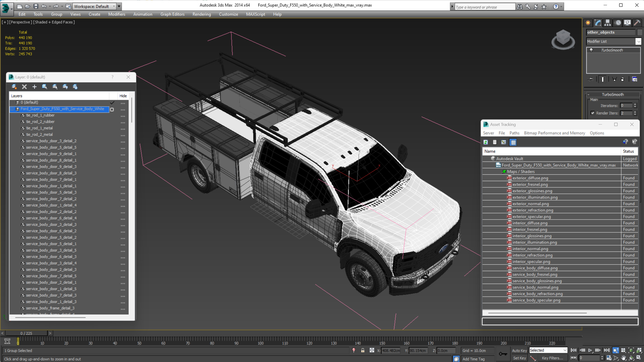Toggle current layer checkbox for Ford_Super_Duty layer
The width and height of the screenshot is (644, 362).
click(x=112, y=109)
